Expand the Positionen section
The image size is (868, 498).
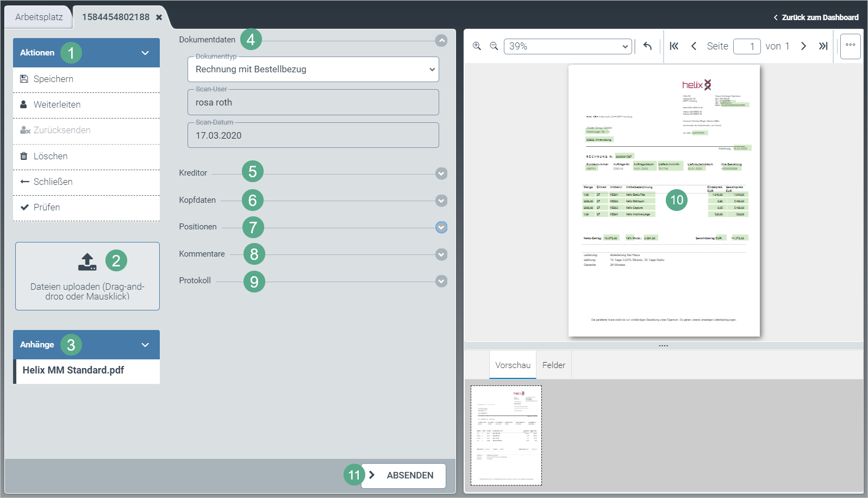[441, 227]
